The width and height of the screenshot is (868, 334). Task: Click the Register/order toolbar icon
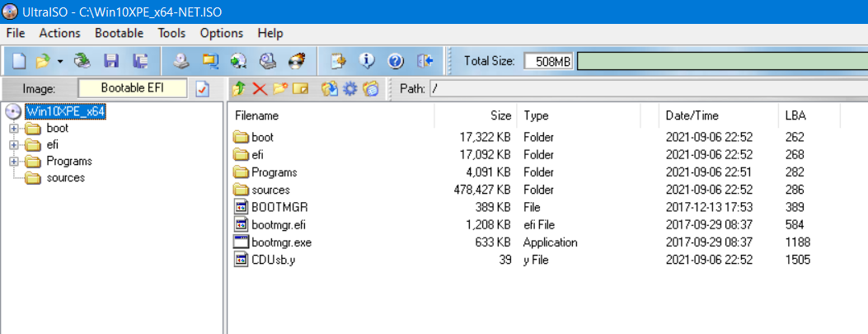(338, 61)
